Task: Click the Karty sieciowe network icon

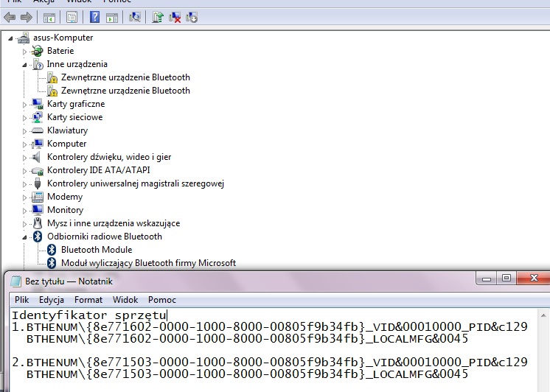Action: coord(37,117)
